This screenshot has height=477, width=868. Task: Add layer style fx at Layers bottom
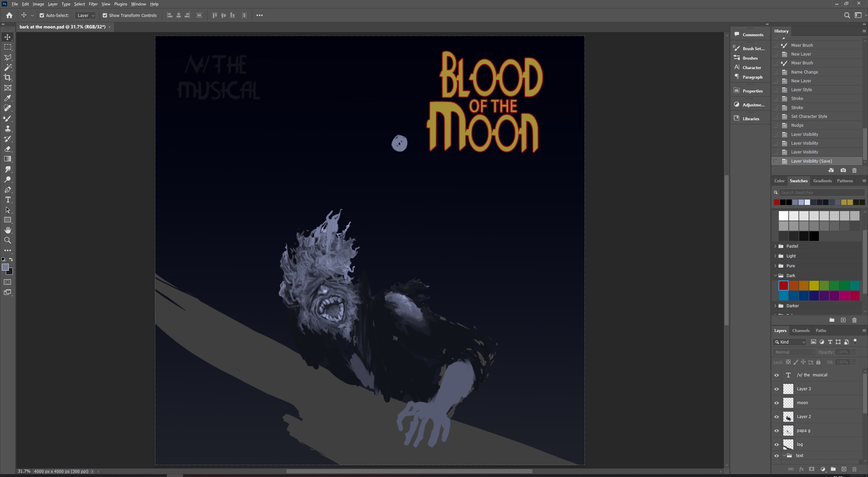point(801,469)
